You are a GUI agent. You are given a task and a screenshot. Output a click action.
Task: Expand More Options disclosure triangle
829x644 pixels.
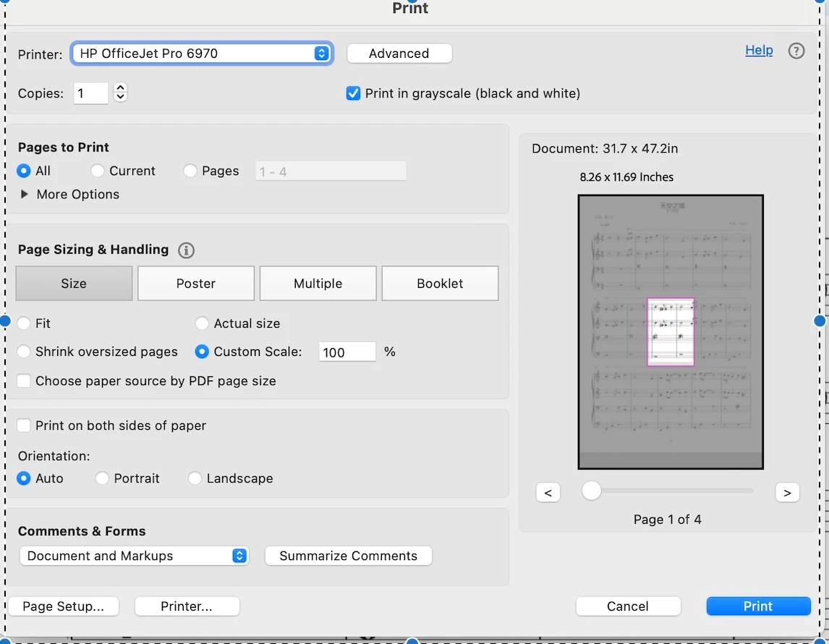click(24, 194)
